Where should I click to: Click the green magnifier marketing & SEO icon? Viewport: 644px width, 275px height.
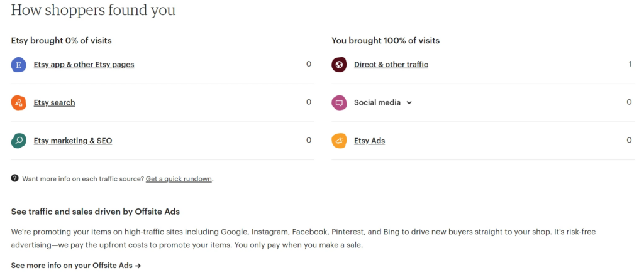coord(19,141)
